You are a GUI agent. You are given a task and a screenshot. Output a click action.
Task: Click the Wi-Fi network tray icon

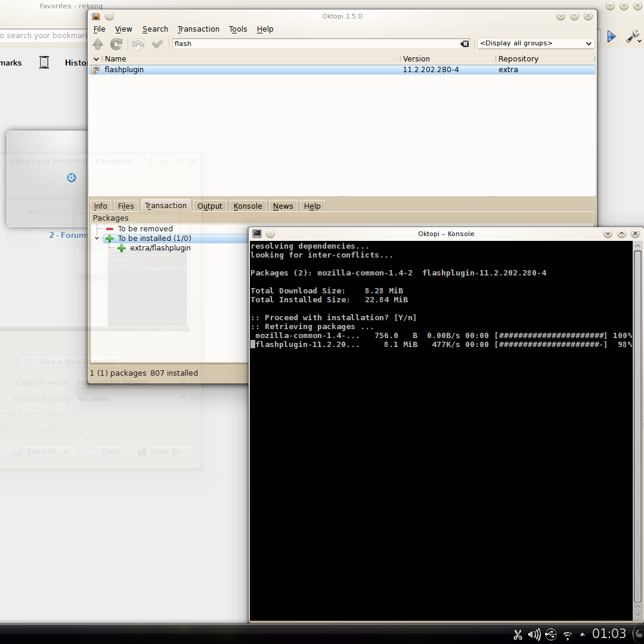(568, 636)
